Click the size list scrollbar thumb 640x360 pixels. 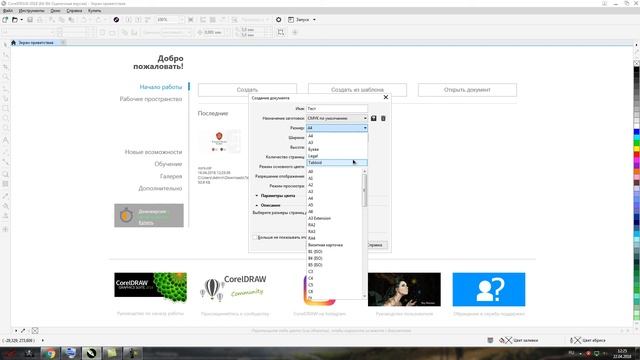[364, 190]
